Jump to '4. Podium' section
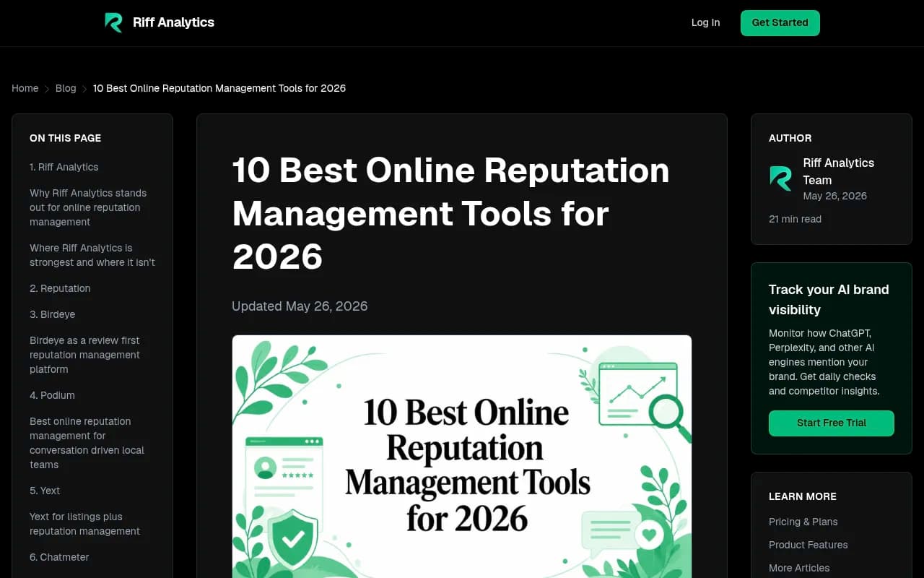Image resolution: width=924 pixels, height=578 pixels. point(52,395)
